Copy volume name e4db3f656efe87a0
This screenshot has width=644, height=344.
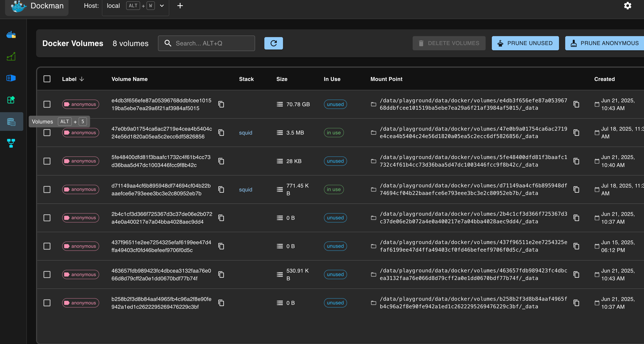[221, 104]
